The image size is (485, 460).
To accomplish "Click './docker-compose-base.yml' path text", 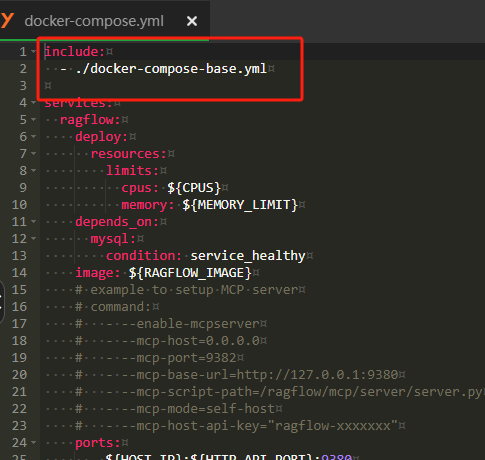I will click(171, 69).
